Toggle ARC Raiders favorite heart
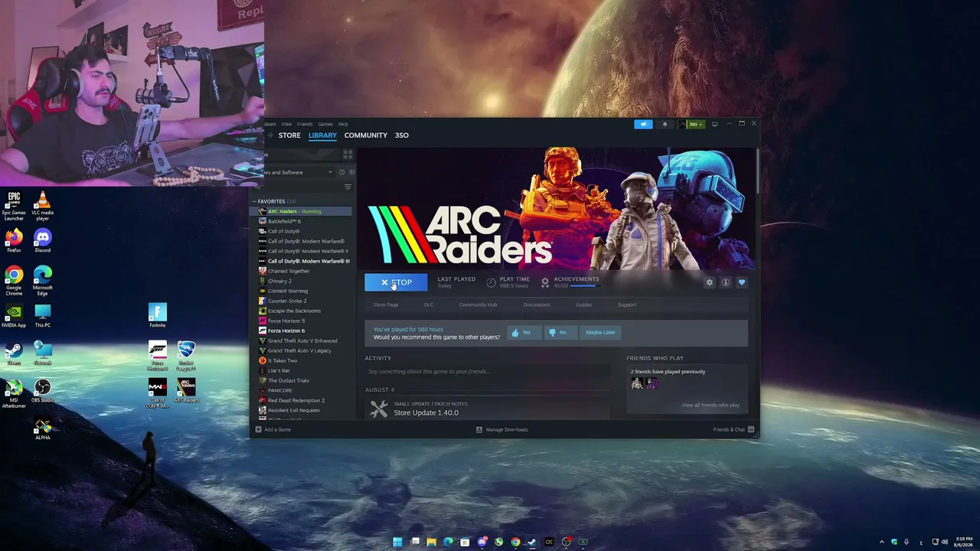This screenshot has height=551, width=980. tap(742, 282)
